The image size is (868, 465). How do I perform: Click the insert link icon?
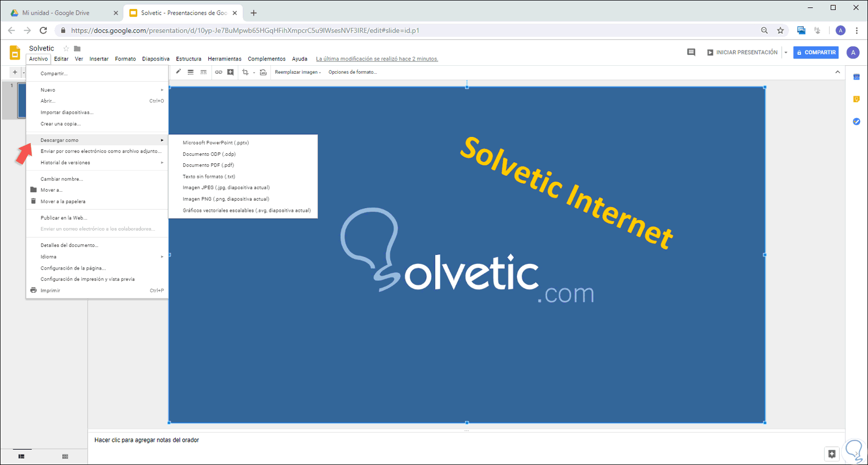tap(218, 72)
